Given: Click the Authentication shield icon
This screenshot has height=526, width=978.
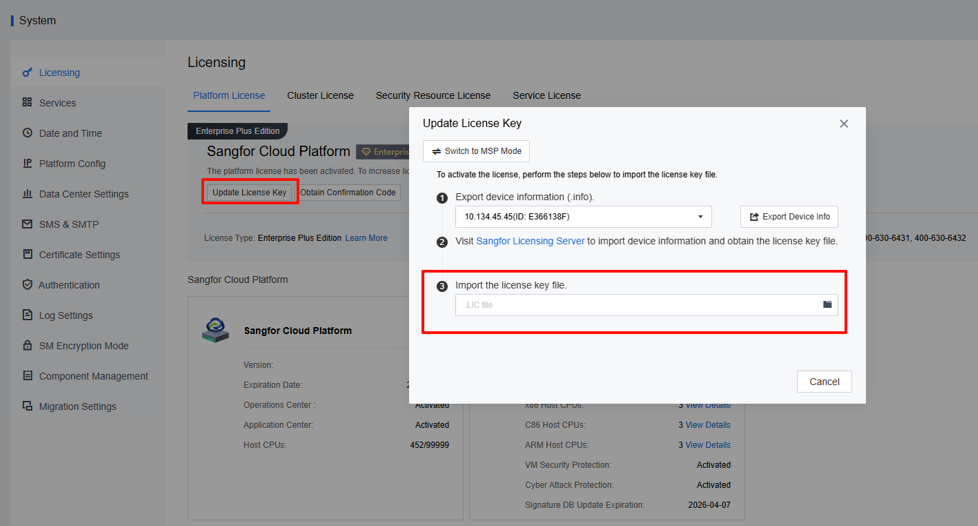Looking at the screenshot, I should [x=27, y=285].
